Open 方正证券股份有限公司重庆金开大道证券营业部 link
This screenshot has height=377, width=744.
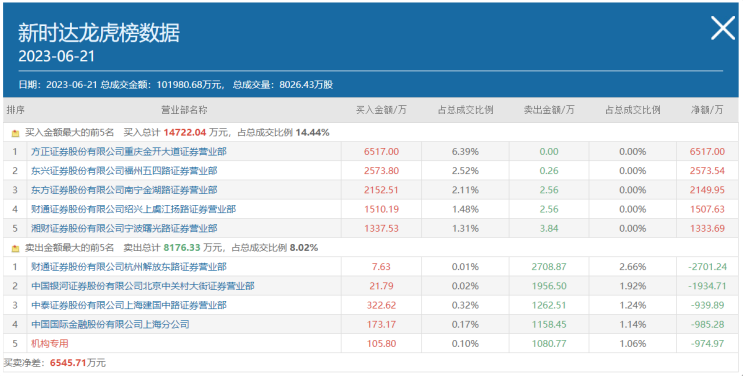(129, 152)
